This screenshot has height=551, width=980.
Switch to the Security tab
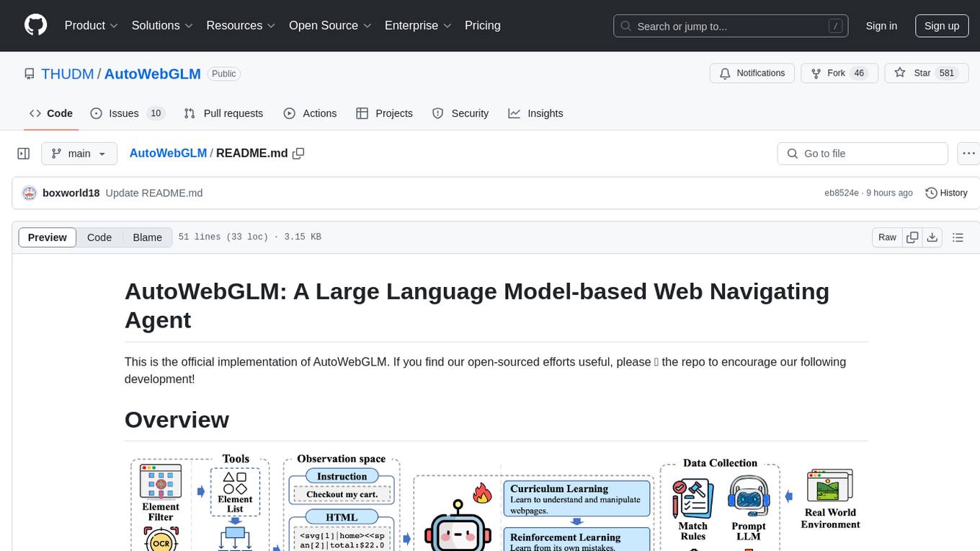click(x=460, y=113)
